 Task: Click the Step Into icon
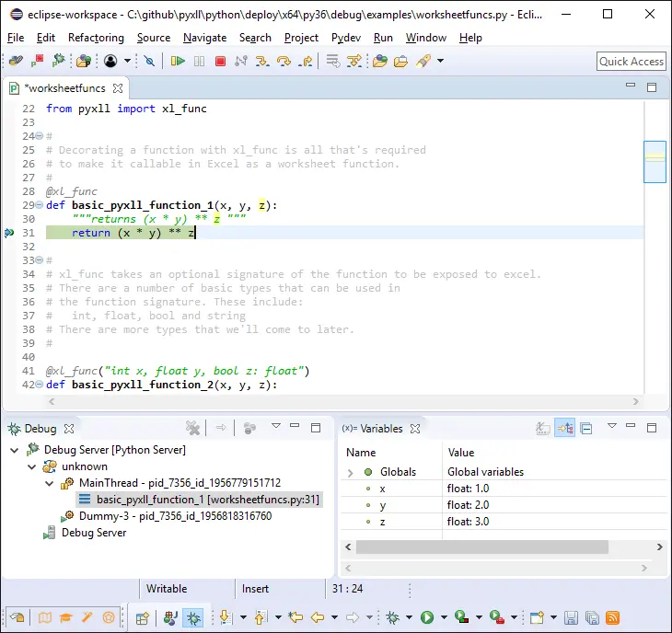[x=261, y=62]
